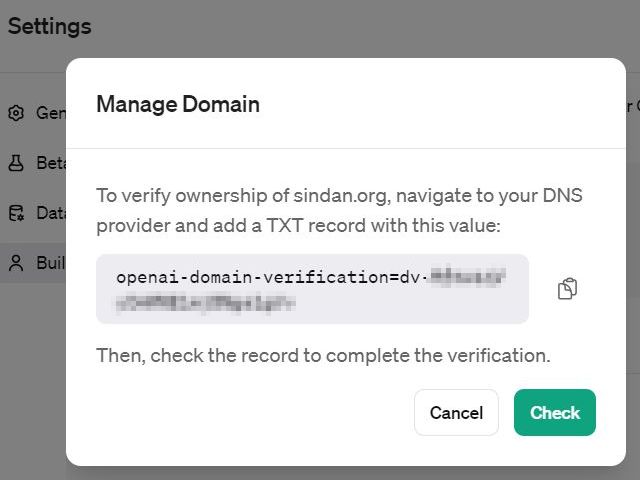Click the Settings page title
The width and height of the screenshot is (640, 480).
pyautogui.click(x=49, y=27)
